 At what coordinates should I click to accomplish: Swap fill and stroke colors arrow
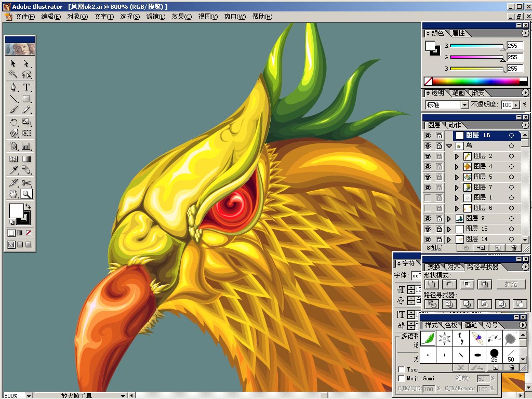tap(28, 206)
